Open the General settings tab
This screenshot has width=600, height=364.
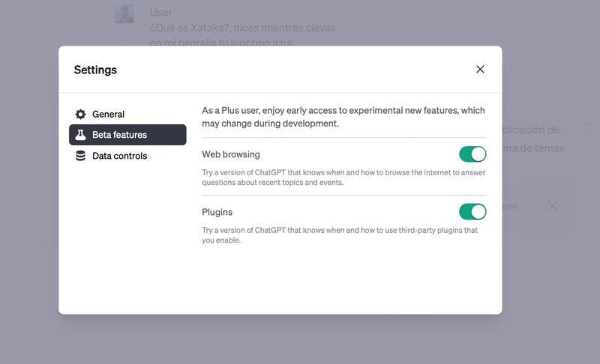(108, 115)
